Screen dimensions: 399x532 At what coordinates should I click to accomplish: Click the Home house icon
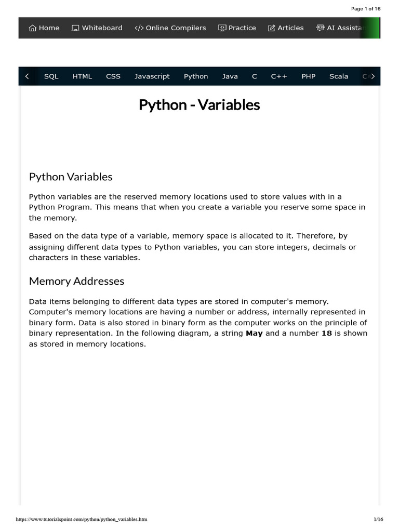33,28
